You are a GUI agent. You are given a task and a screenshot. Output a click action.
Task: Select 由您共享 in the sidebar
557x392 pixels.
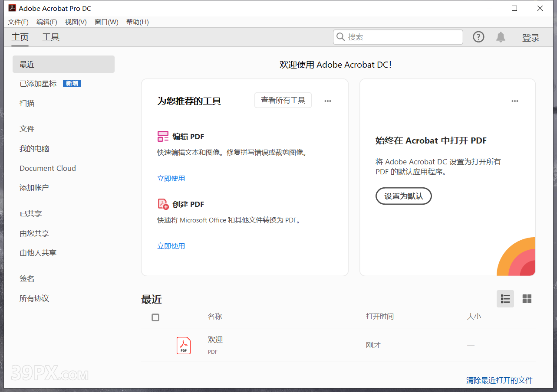[34, 233]
